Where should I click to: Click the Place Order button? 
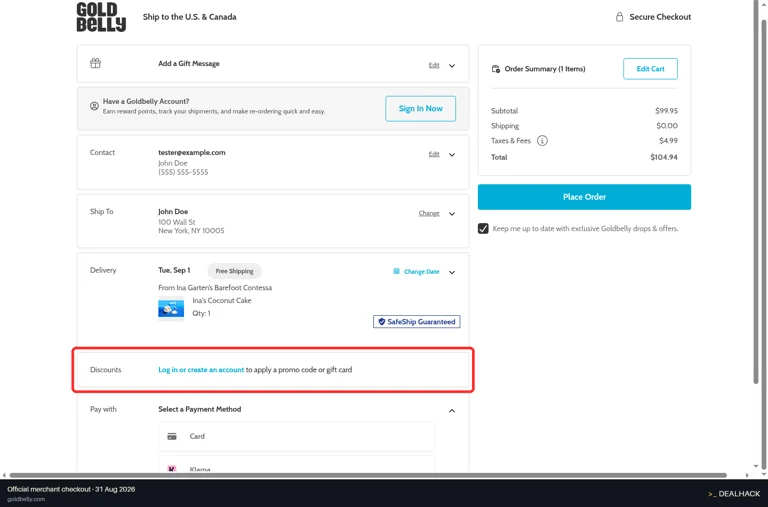(584, 197)
